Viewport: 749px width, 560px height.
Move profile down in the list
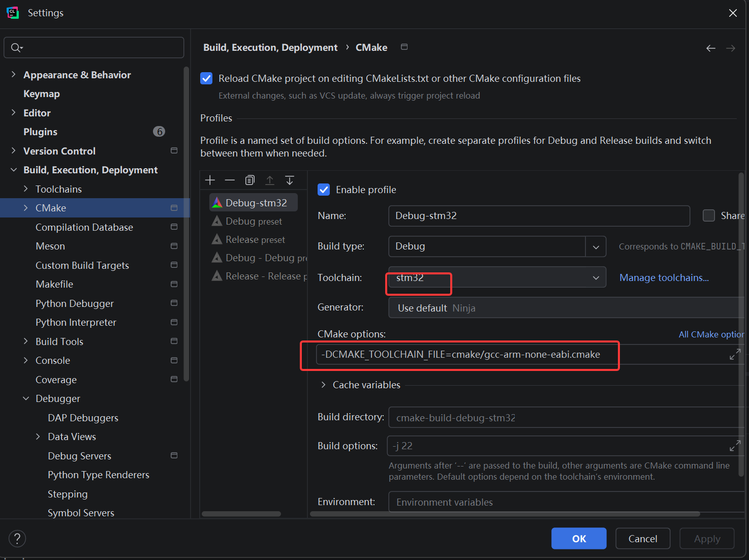point(290,180)
